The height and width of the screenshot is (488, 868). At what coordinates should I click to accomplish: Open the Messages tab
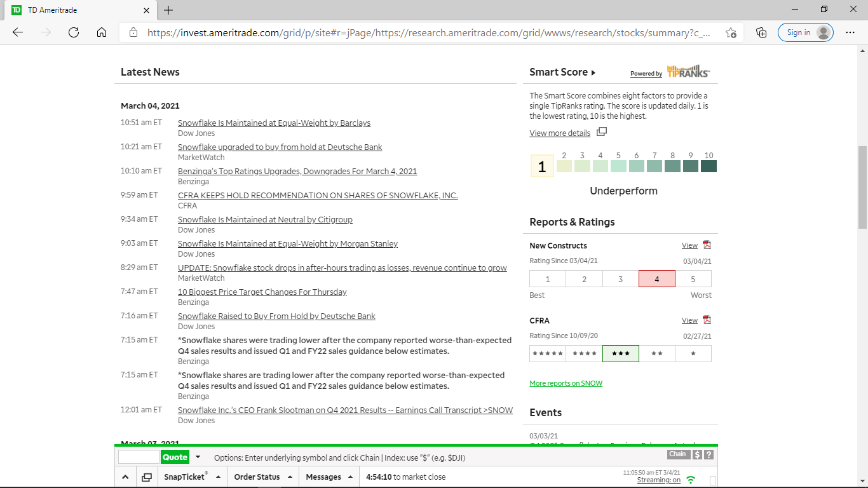329,477
